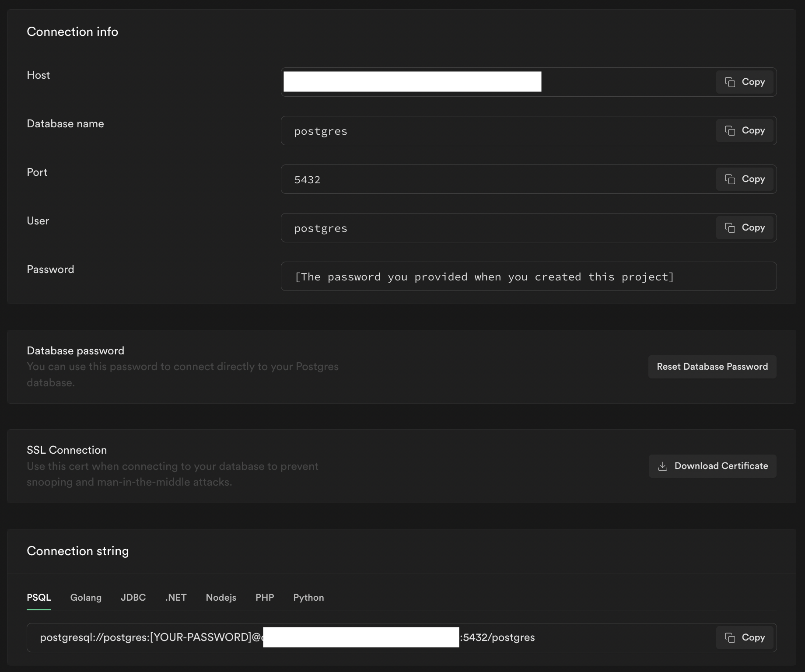Switch to the Python tab
The width and height of the screenshot is (805, 672).
(308, 598)
